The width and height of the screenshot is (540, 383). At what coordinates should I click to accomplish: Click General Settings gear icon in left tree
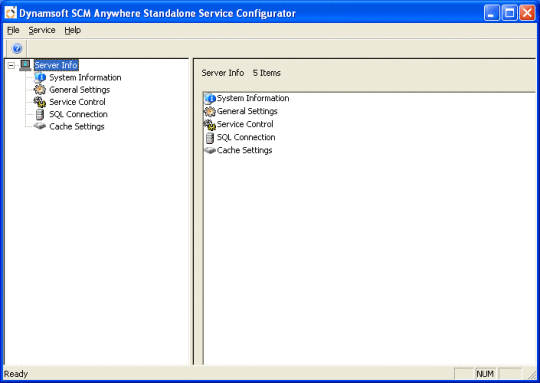tap(40, 90)
